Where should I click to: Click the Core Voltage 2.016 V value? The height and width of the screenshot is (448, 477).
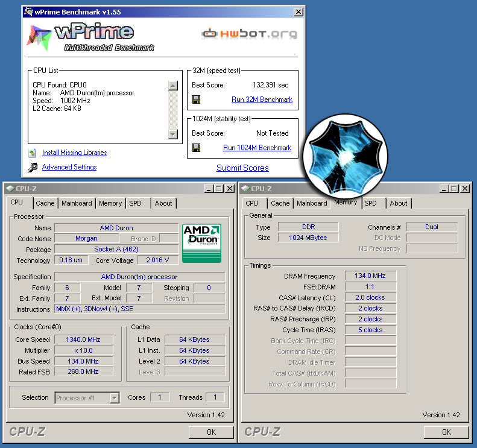tap(157, 260)
